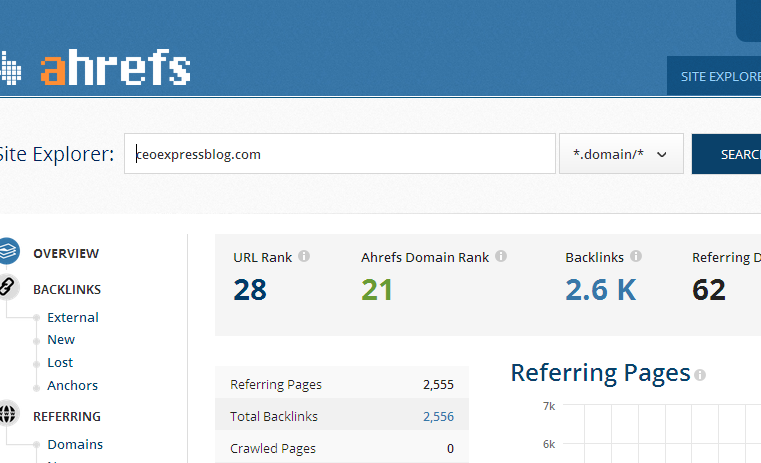Click the Total Backlinks row label

(274, 416)
